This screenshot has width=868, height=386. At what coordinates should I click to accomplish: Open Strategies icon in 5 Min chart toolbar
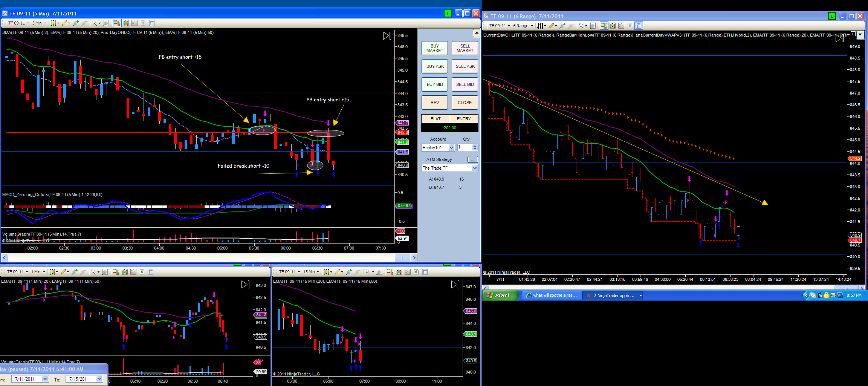click(143, 23)
